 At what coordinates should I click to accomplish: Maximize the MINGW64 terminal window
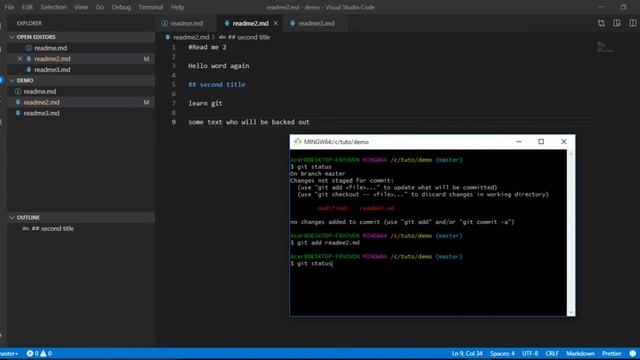click(541, 142)
